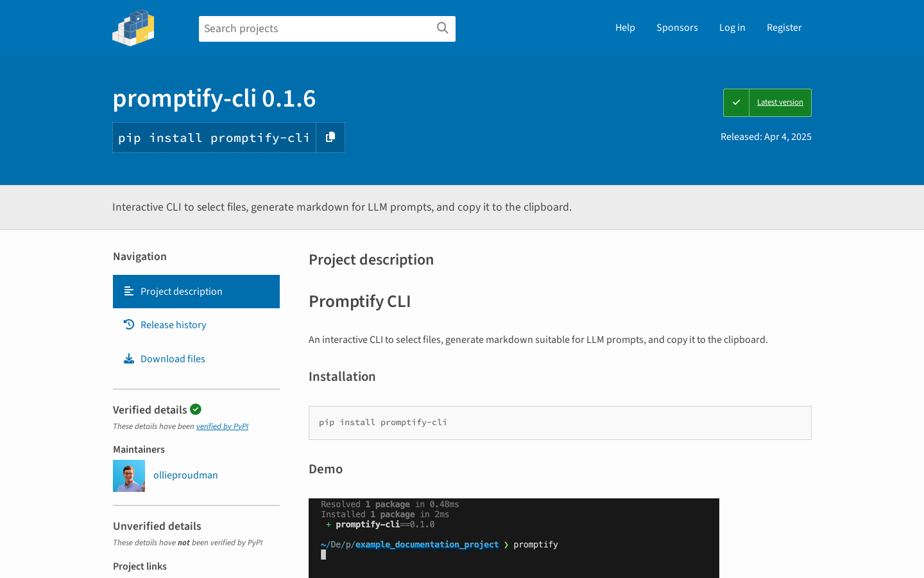Click the Promptify CLI heading
The width and height of the screenshot is (924, 578).
point(360,301)
